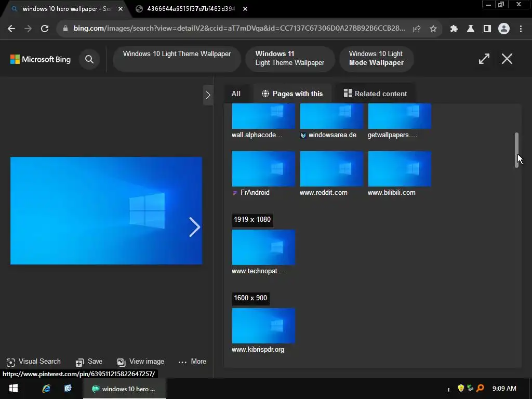Screen dimensions: 532x399
Task: Open www.bilibili.com thumbnail result
Action: click(400, 169)
